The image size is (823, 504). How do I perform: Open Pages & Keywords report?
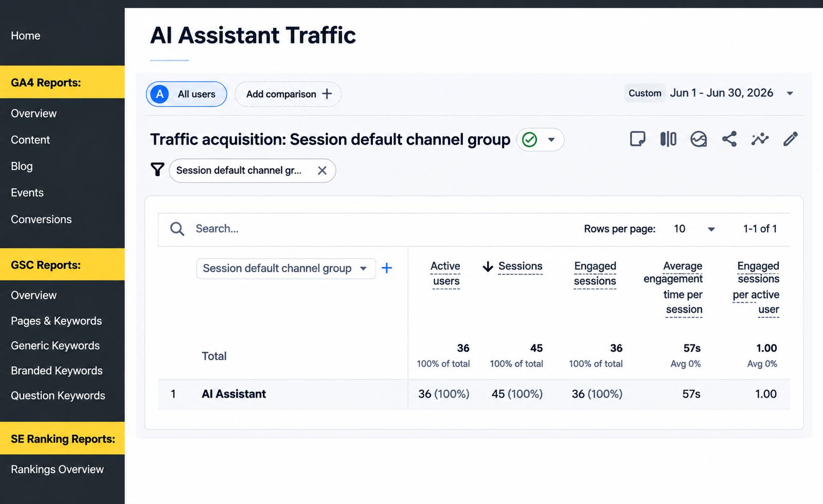(57, 321)
